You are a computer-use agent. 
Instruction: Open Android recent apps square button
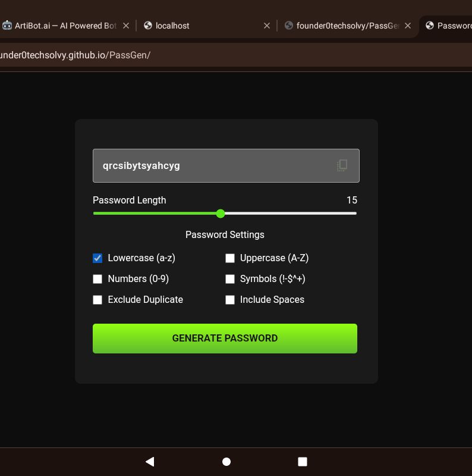tap(302, 462)
